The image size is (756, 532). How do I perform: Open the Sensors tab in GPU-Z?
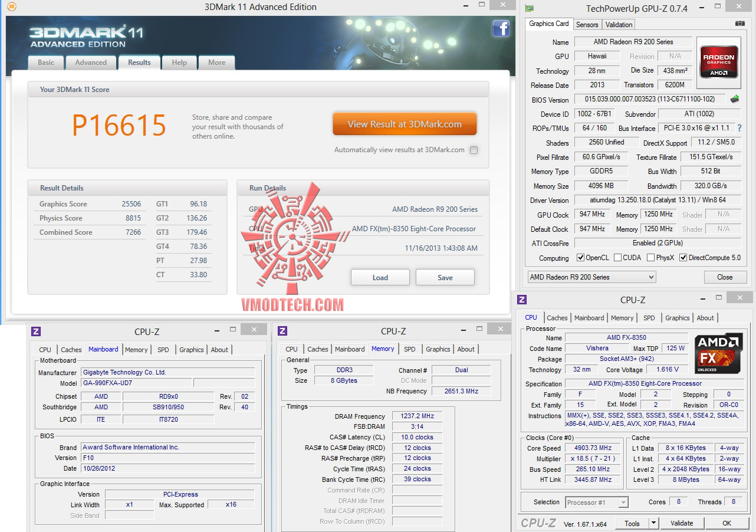(x=587, y=25)
